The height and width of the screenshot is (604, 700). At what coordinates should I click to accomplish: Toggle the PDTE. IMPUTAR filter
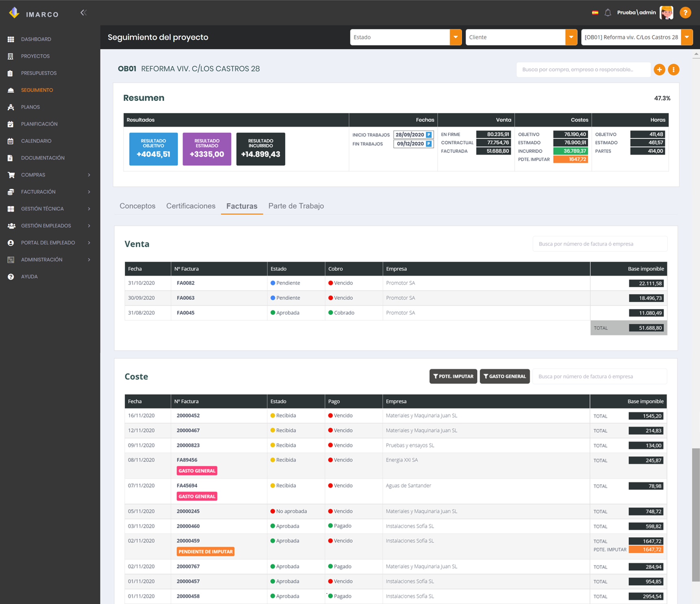[453, 376]
